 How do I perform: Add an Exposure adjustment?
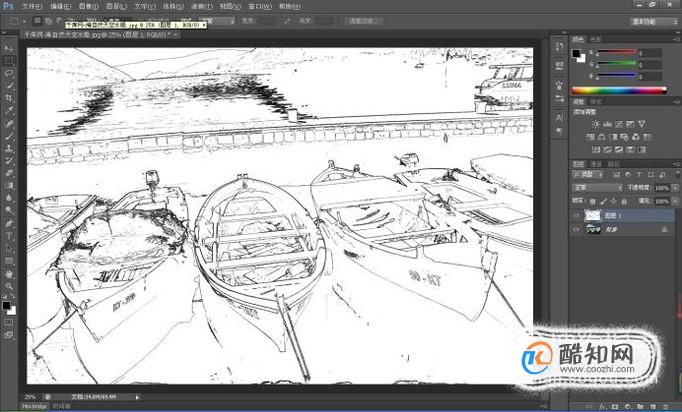pos(630,124)
